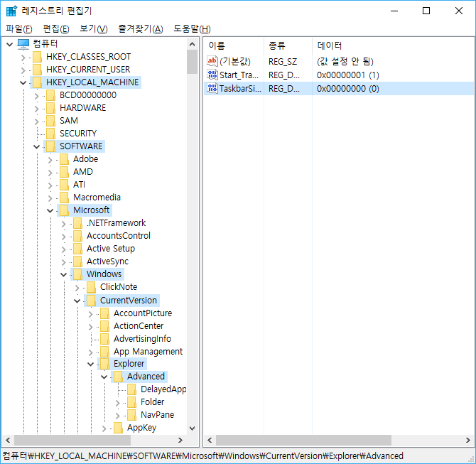
Task: Collapse the Explorer key
Action: pyautogui.click(x=90, y=364)
